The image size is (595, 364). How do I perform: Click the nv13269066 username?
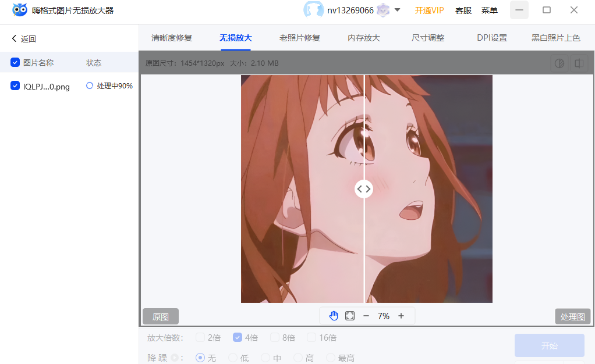pos(350,10)
